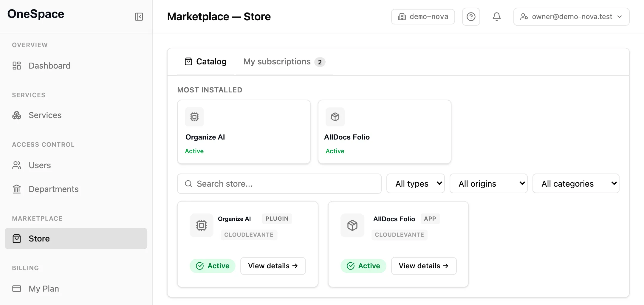
Task: Click box icon in Most Installed AllDocs Folio
Action: (x=335, y=117)
